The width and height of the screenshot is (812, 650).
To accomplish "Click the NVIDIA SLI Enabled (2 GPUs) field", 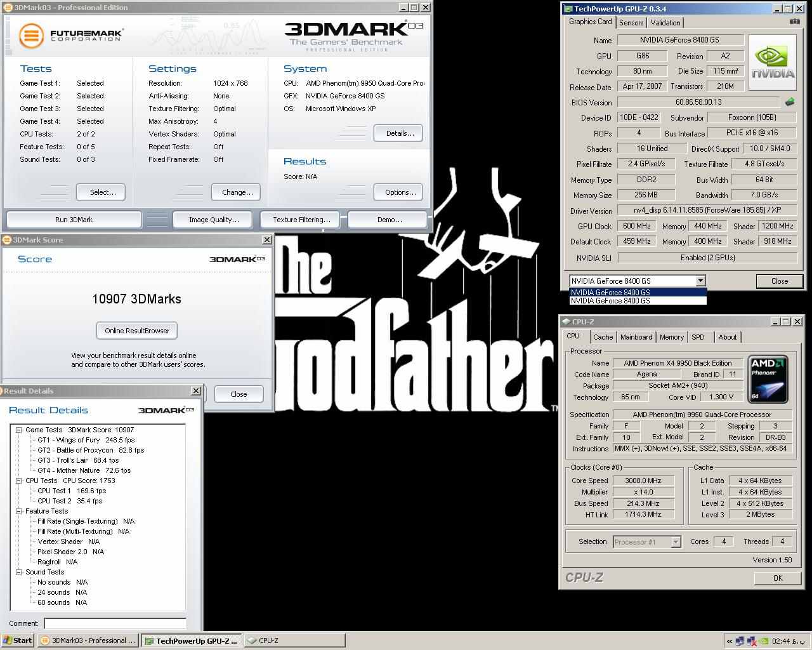I will click(x=707, y=258).
